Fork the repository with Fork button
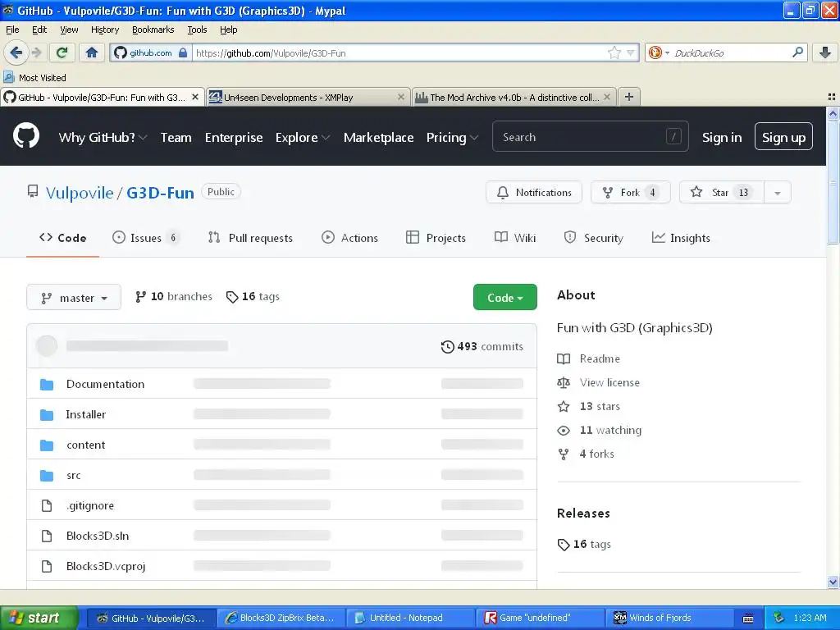The height and width of the screenshot is (630, 840). (x=630, y=192)
